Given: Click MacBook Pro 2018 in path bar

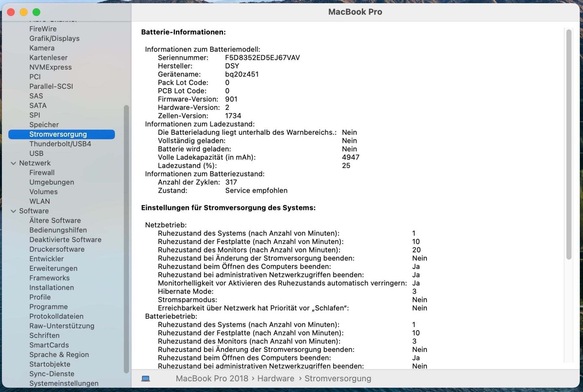Looking at the screenshot, I should pos(212,378).
